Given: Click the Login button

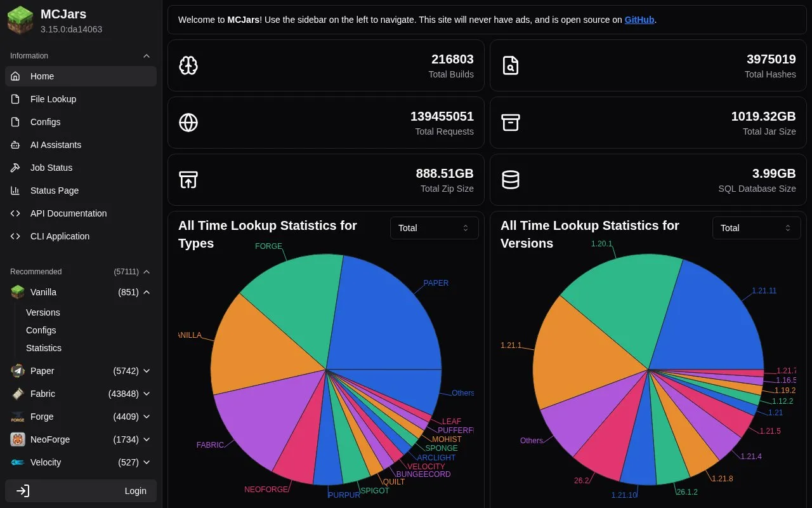Looking at the screenshot, I should click(x=81, y=491).
